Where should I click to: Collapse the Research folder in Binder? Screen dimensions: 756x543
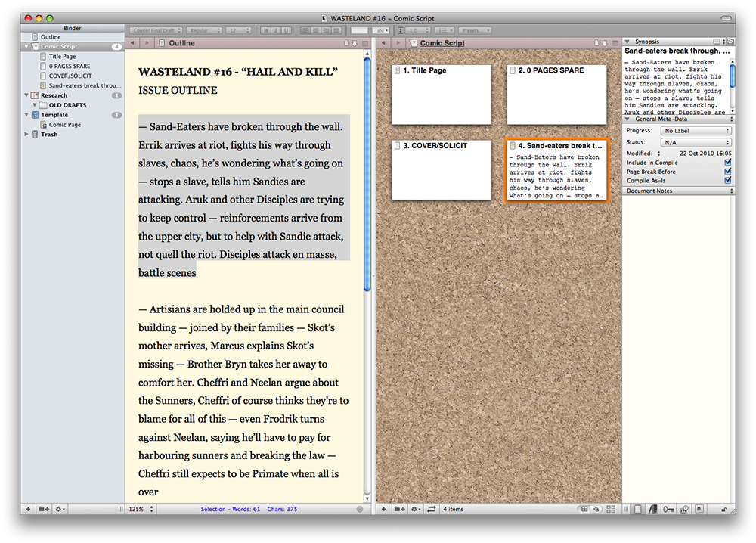coord(27,96)
